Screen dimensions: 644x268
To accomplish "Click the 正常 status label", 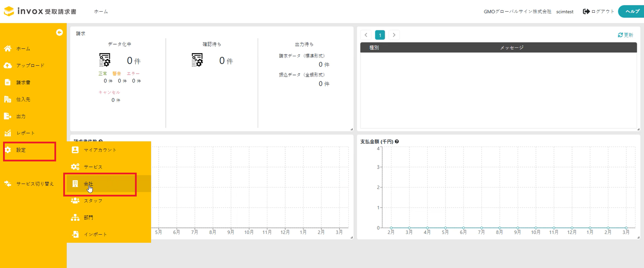I will pos(103,74).
